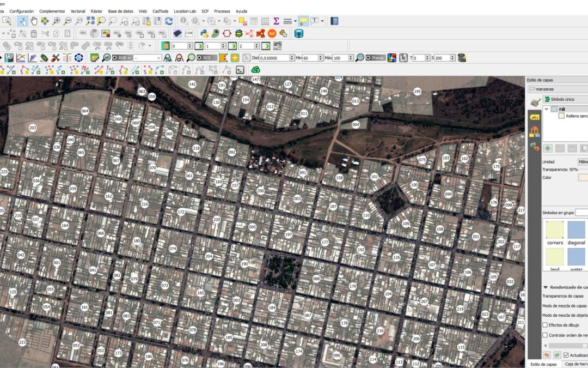Image resolution: width=588 pixels, height=368 pixels.
Task: Open the Unidad units dropdown
Action: click(583, 161)
